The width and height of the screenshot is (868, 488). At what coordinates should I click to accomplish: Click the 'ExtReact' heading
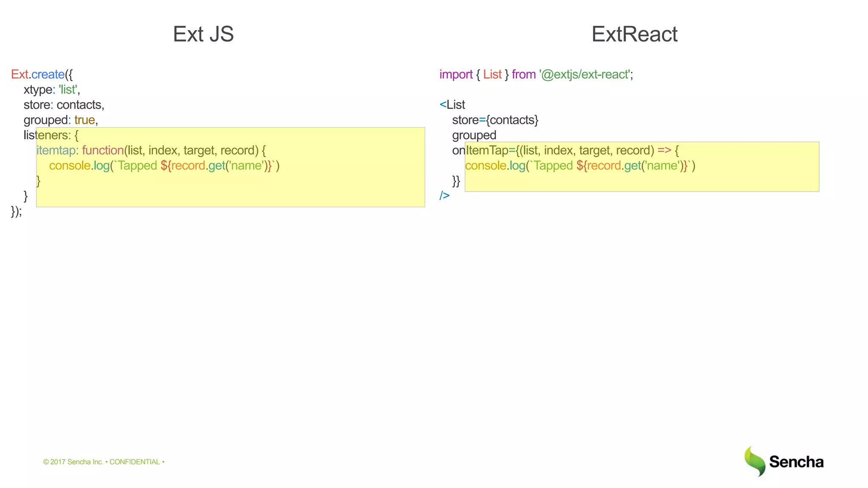pos(634,34)
